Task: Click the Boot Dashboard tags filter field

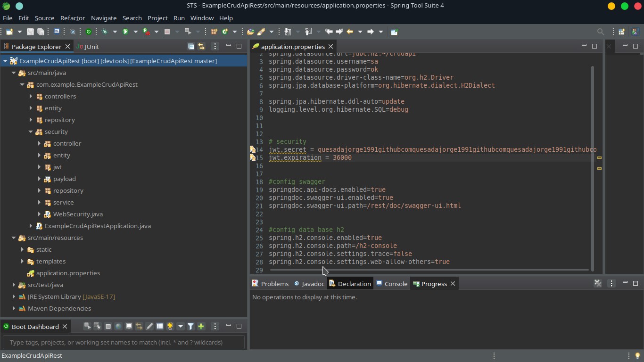Action: pyautogui.click(x=124, y=342)
